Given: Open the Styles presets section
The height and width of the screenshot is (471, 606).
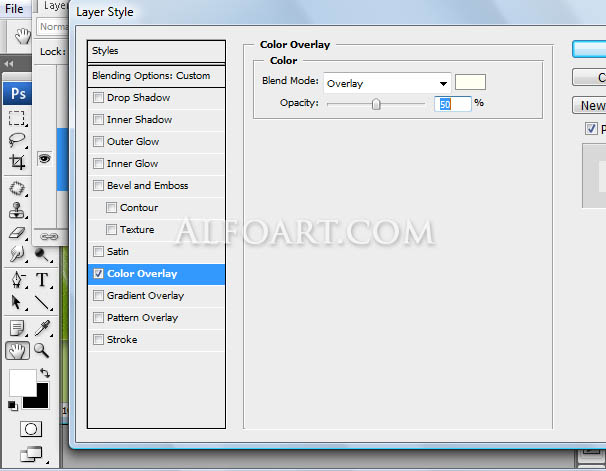Looking at the screenshot, I should pyautogui.click(x=157, y=51).
